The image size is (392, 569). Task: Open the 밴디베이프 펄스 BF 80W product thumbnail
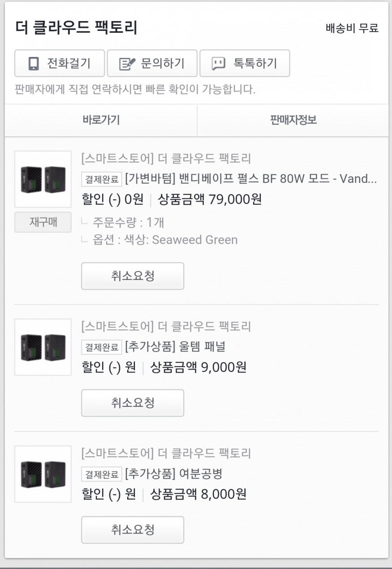[x=43, y=179]
